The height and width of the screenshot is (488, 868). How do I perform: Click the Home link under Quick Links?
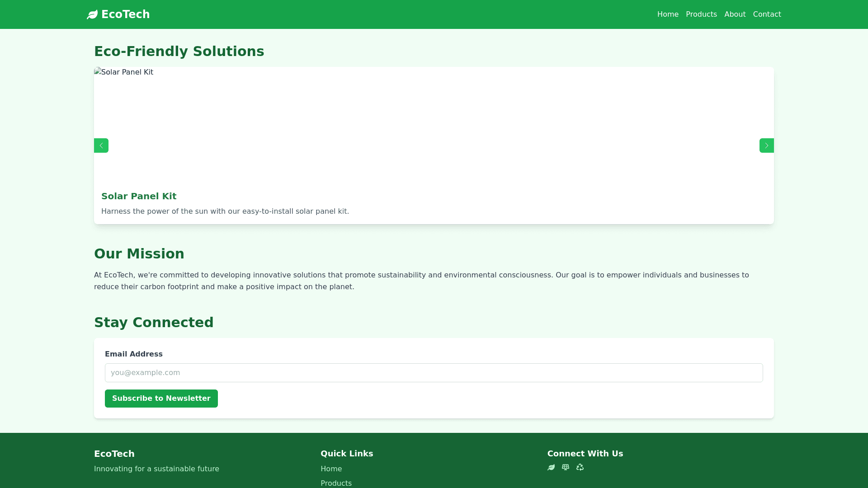(x=331, y=469)
